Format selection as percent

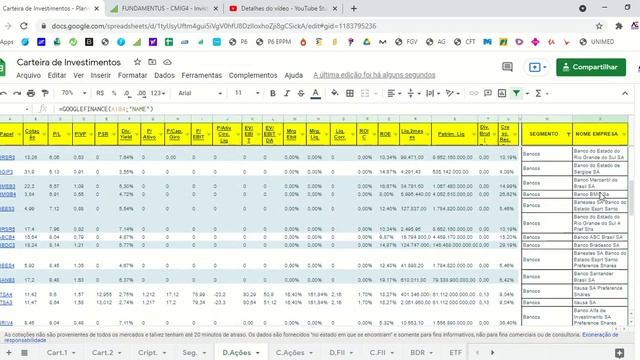[114, 93]
